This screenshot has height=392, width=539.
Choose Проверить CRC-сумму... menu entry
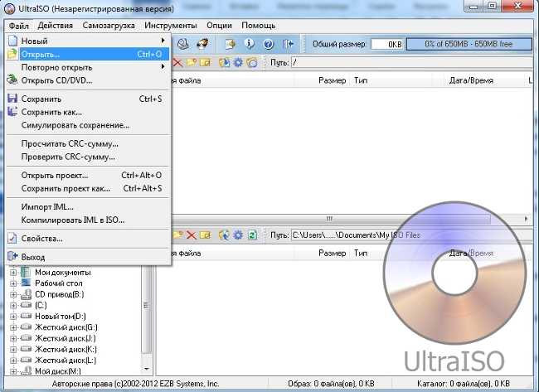coord(89,157)
